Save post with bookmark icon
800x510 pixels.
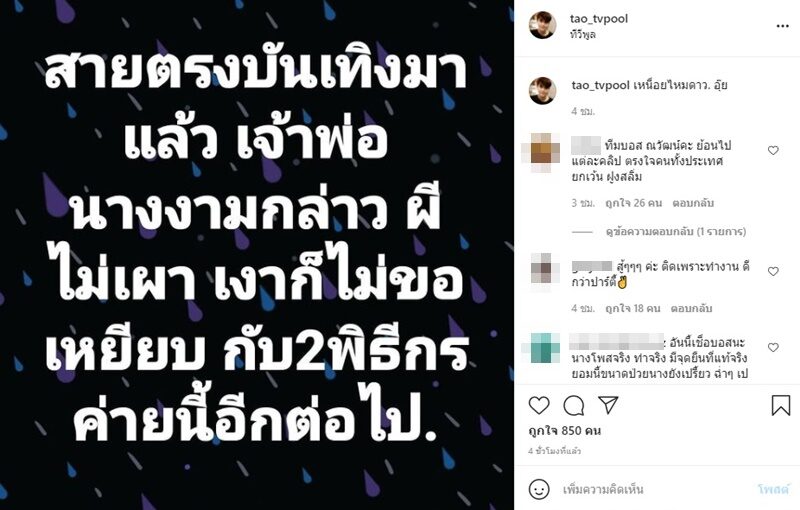pyautogui.click(x=781, y=405)
